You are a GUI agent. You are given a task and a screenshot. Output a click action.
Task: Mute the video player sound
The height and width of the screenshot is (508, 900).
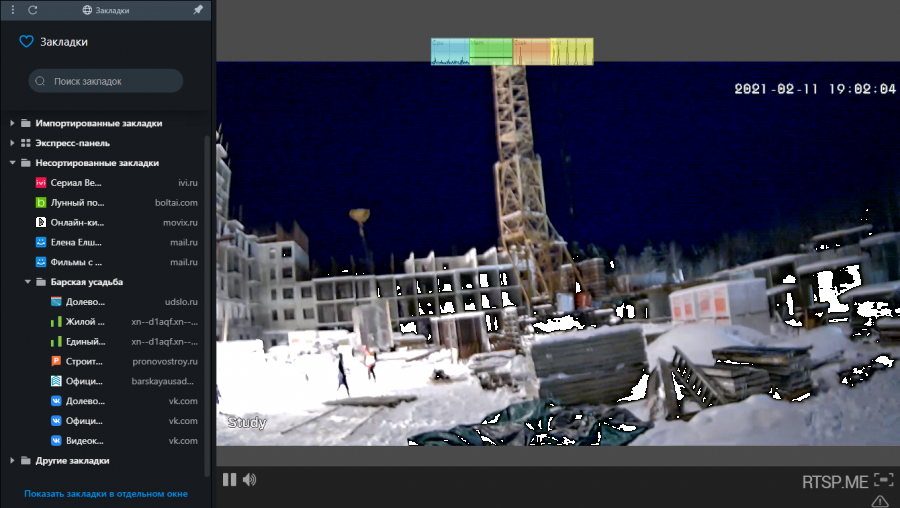249,479
